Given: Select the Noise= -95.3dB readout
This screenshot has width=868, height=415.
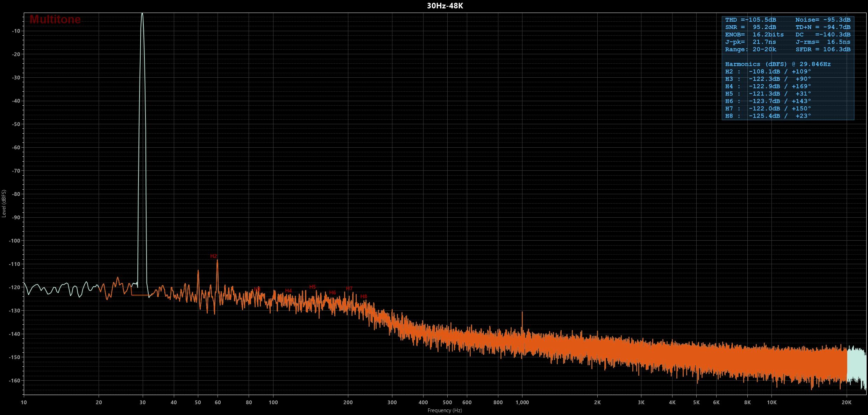Looking at the screenshot, I should click(823, 20).
